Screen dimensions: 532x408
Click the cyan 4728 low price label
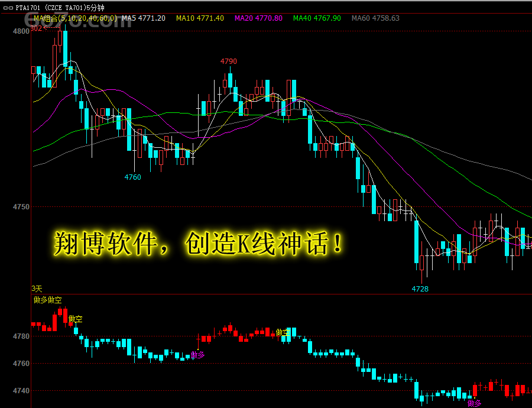click(420, 289)
